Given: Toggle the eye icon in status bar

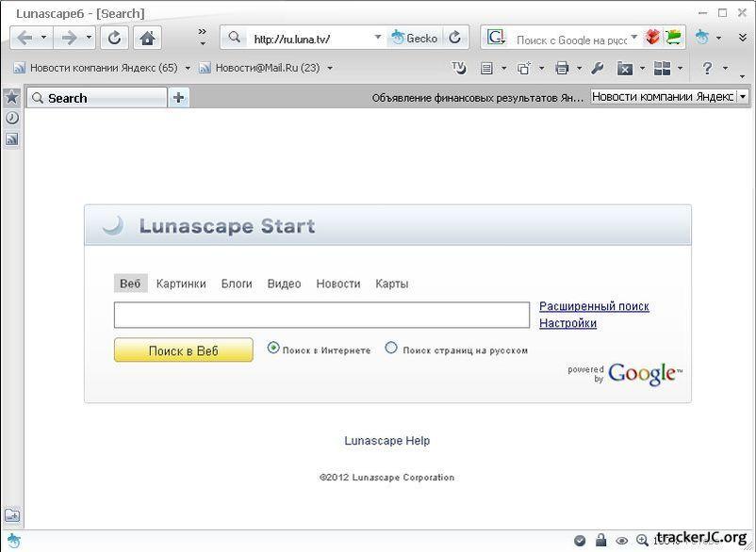Looking at the screenshot, I should pos(621,541).
